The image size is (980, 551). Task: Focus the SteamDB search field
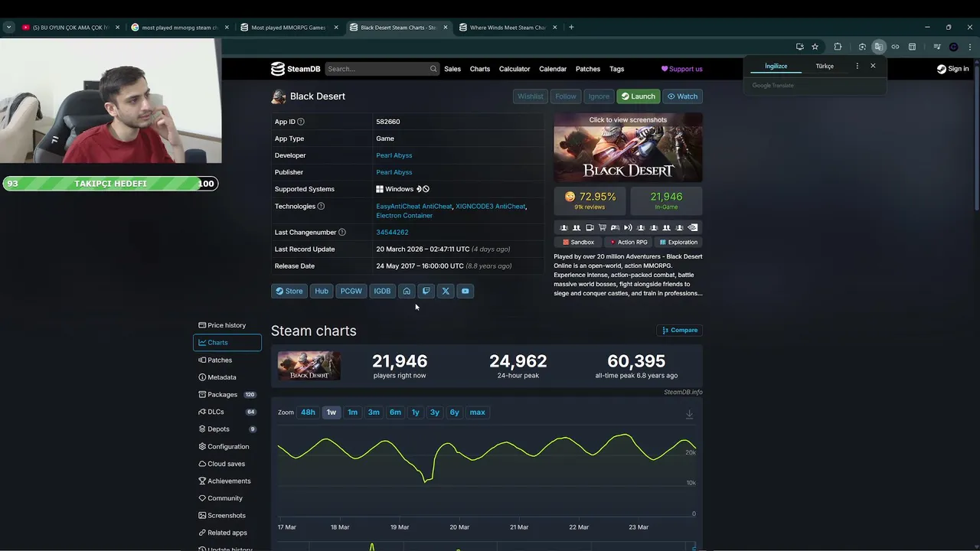click(x=382, y=69)
